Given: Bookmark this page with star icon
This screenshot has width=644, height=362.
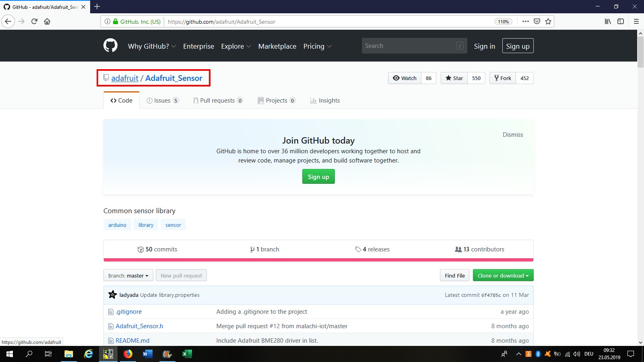Looking at the screenshot, I should tap(548, 21).
